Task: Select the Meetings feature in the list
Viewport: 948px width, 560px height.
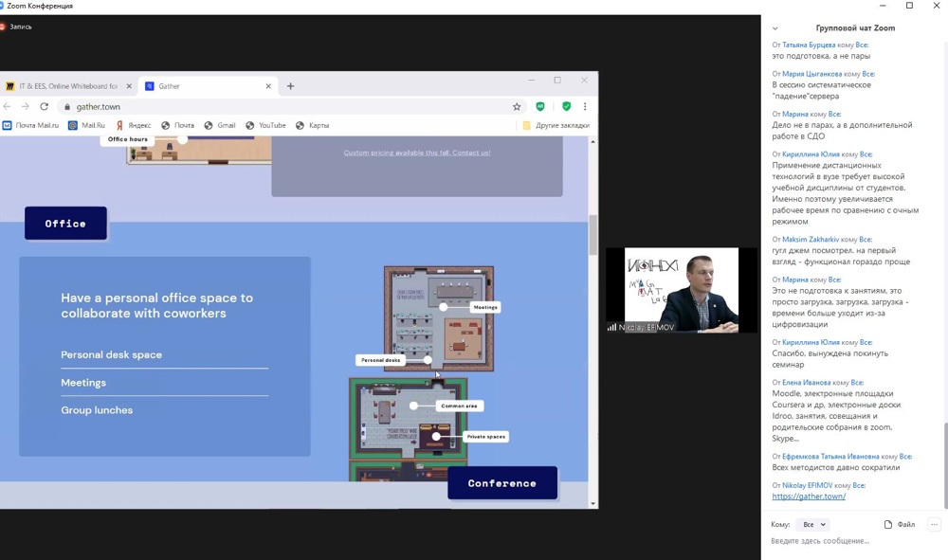Action: click(x=83, y=383)
